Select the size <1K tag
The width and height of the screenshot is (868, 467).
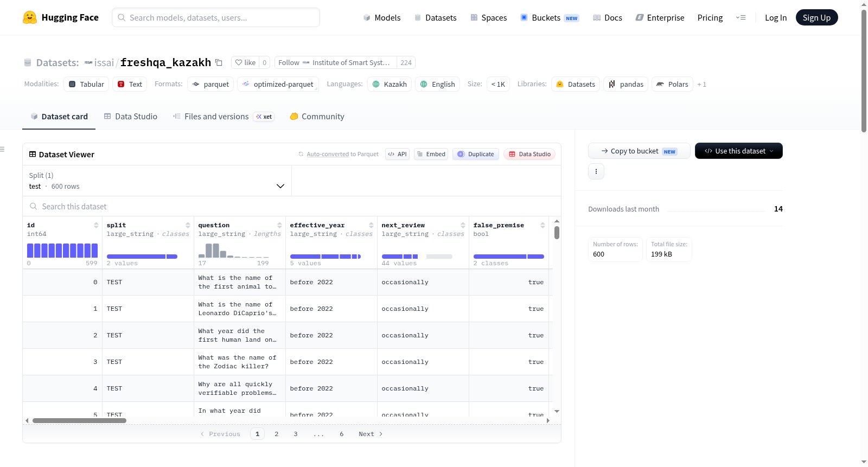point(498,84)
